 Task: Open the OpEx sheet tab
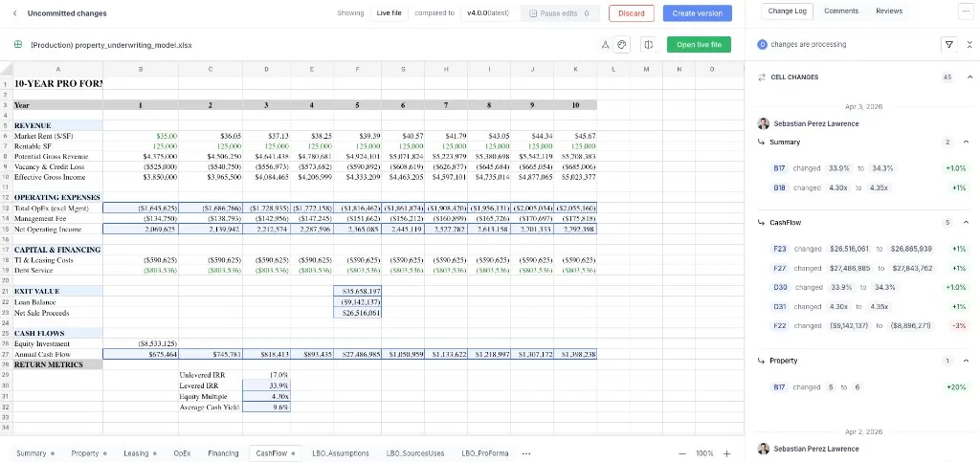click(182, 453)
